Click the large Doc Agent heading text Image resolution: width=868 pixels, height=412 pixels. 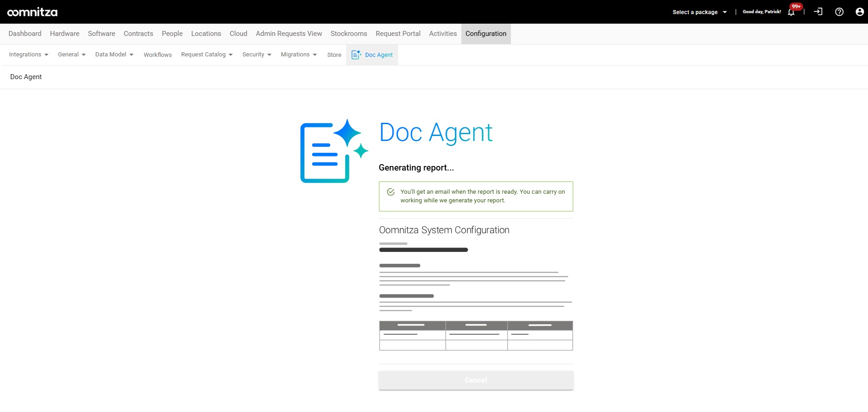[x=436, y=133]
